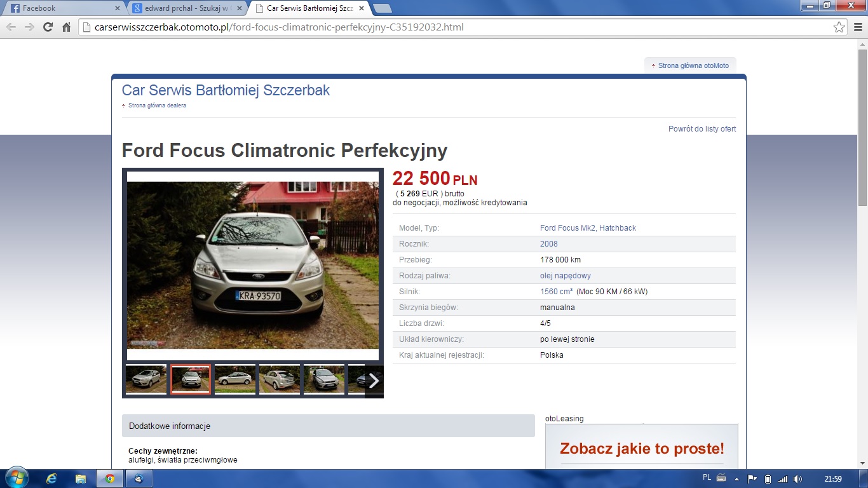The height and width of the screenshot is (488, 868).
Task: Open olej napędowy fuel type link
Action: [x=566, y=276]
